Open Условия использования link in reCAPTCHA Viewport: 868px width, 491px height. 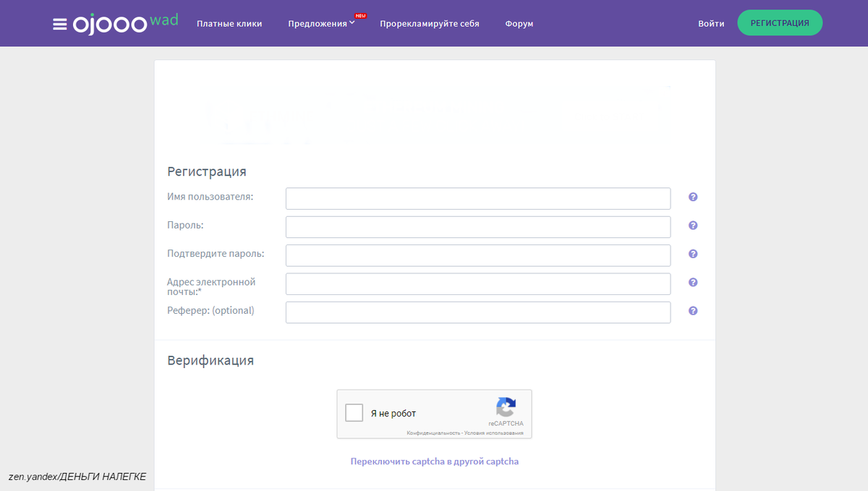493,432
